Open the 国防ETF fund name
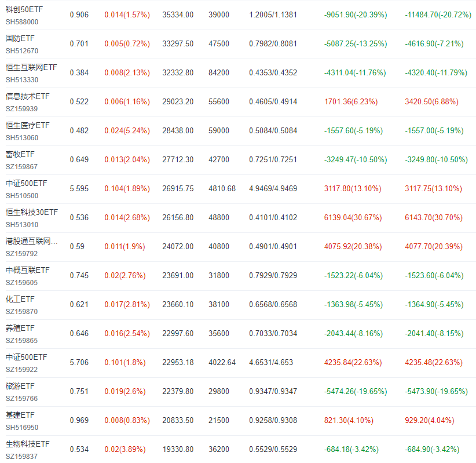 [x=20, y=38]
